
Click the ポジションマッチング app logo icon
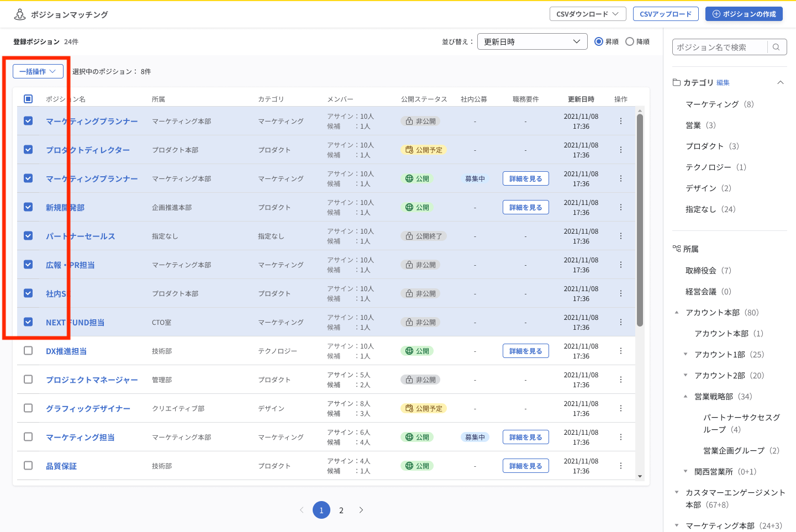[x=20, y=14]
